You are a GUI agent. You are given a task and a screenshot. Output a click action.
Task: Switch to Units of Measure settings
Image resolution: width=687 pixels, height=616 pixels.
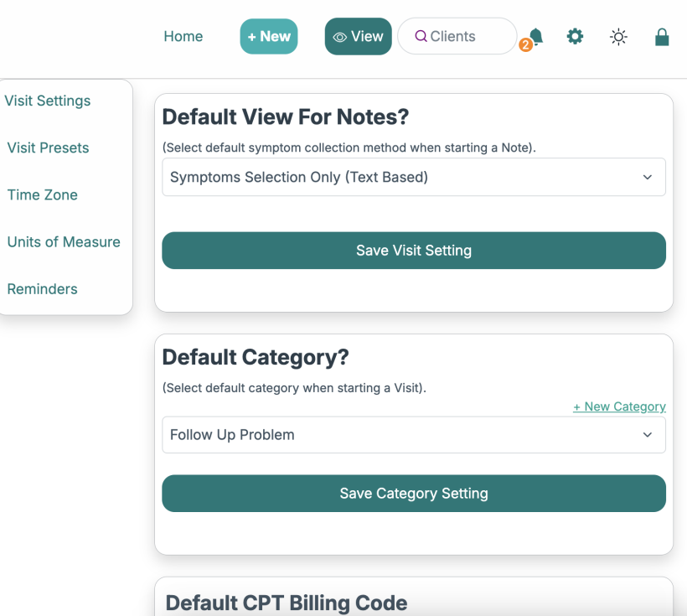coord(64,241)
